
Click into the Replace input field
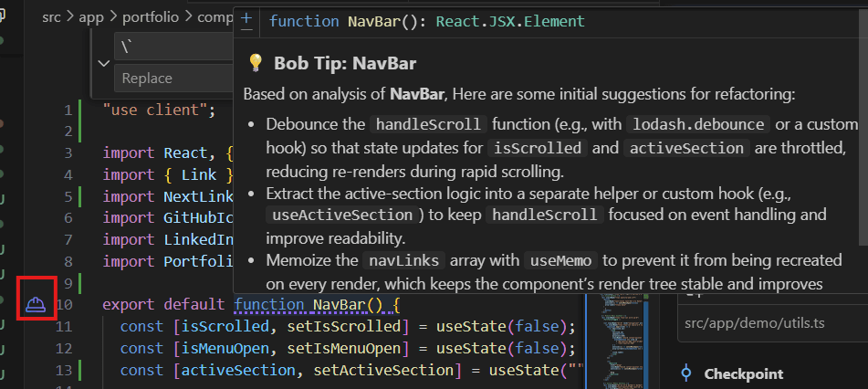[173, 79]
